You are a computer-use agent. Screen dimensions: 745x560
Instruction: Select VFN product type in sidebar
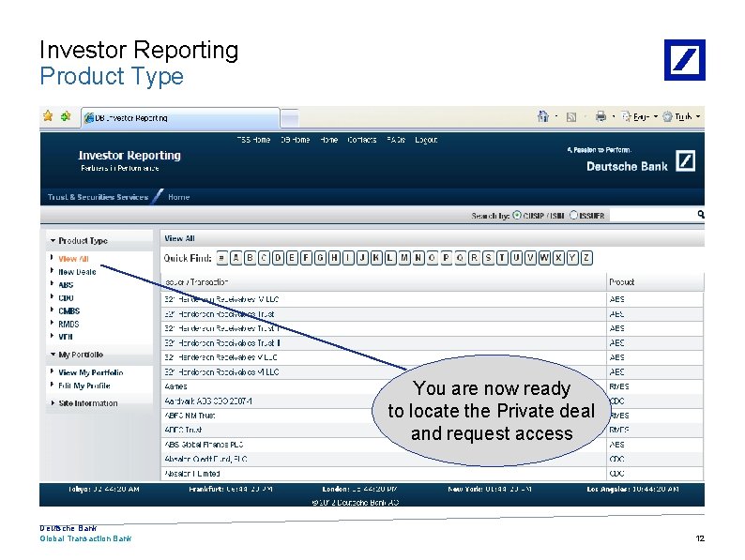pos(66,337)
